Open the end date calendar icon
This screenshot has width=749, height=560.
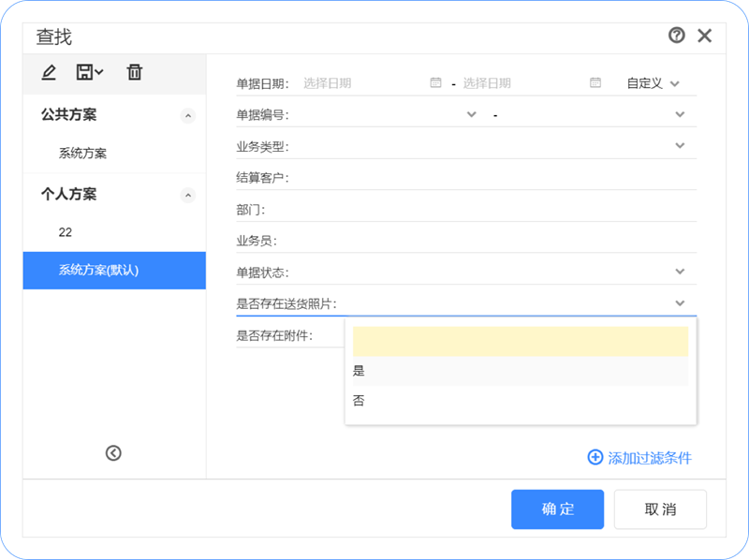coord(595,82)
